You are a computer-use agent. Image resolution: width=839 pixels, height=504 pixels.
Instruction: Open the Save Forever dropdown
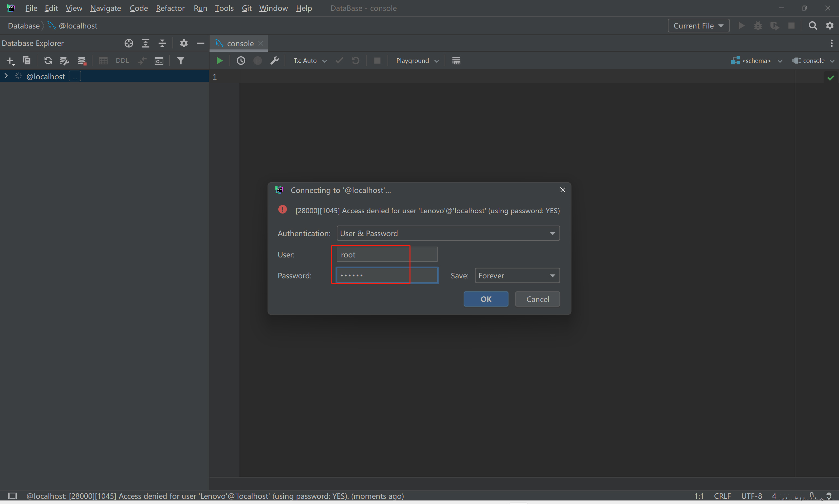tap(517, 275)
